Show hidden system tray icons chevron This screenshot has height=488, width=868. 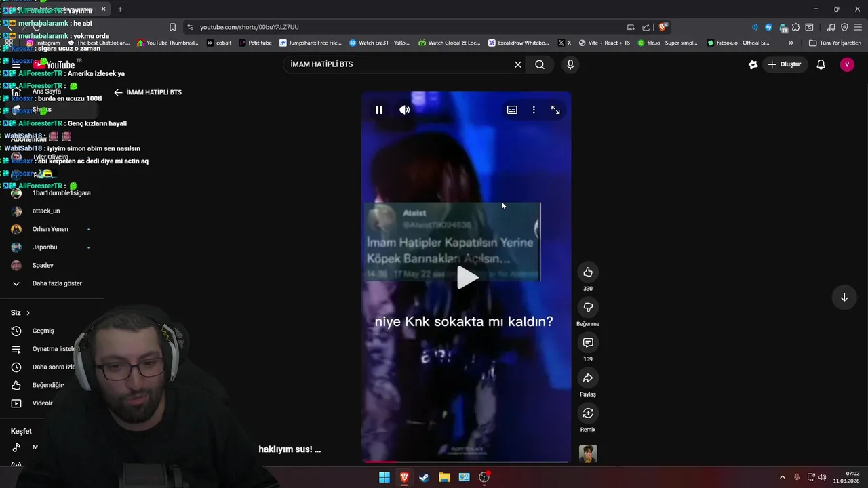pyautogui.click(x=782, y=477)
